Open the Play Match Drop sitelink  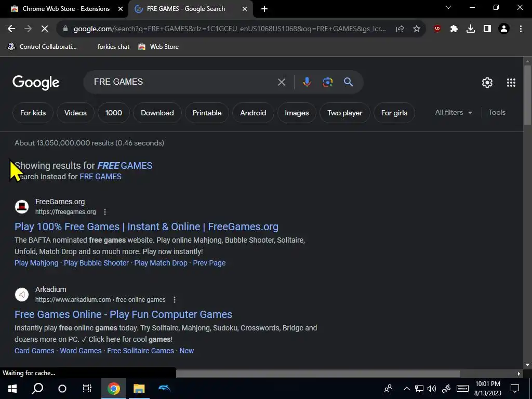(x=161, y=263)
